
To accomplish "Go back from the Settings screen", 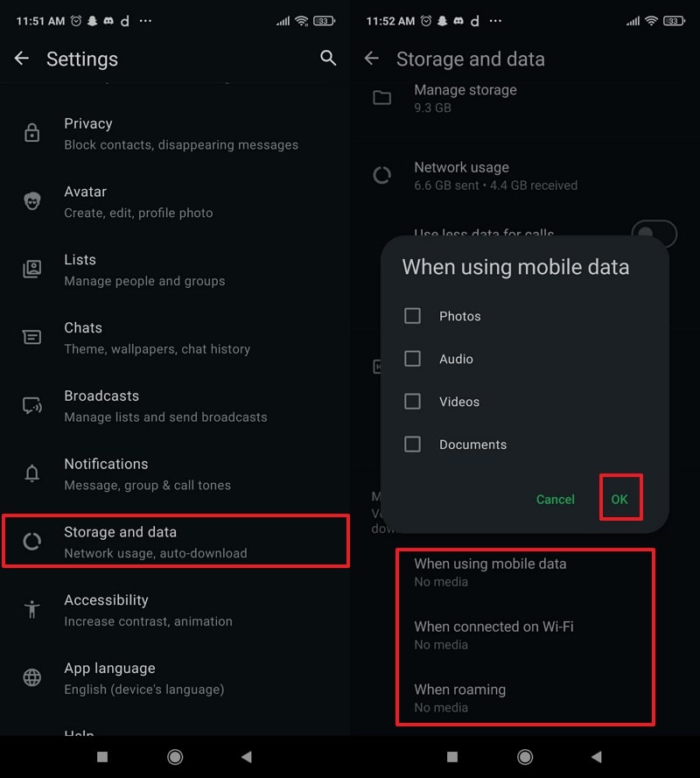I will point(22,58).
